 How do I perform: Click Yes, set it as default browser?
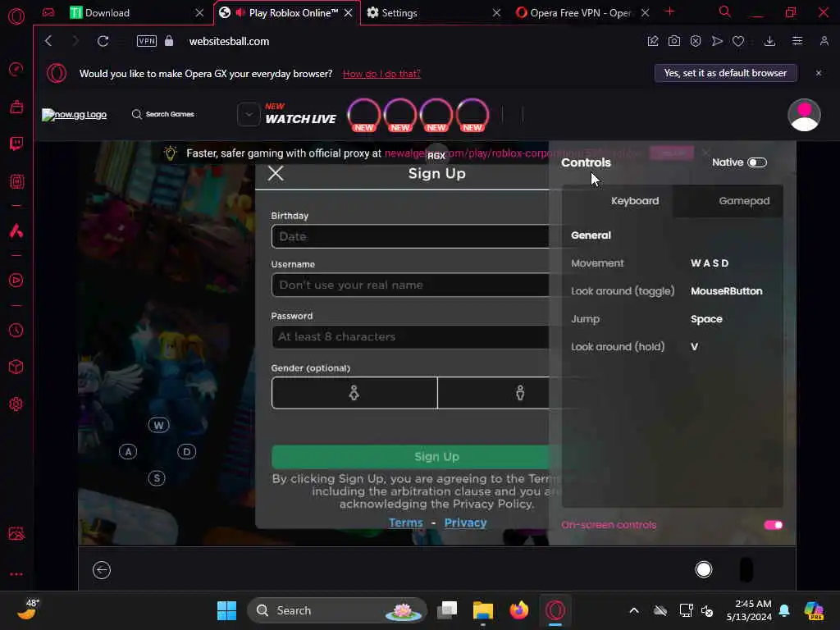[x=725, y=73]
